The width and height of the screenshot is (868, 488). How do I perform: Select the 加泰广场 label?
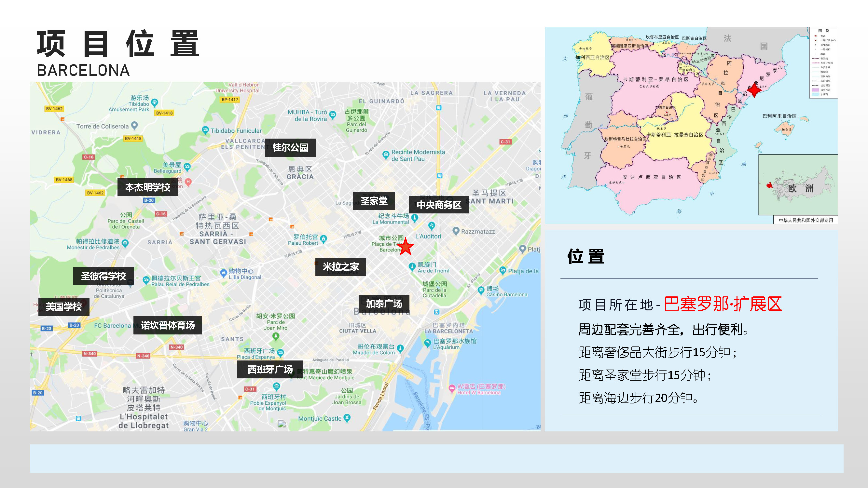coord(384,304)
